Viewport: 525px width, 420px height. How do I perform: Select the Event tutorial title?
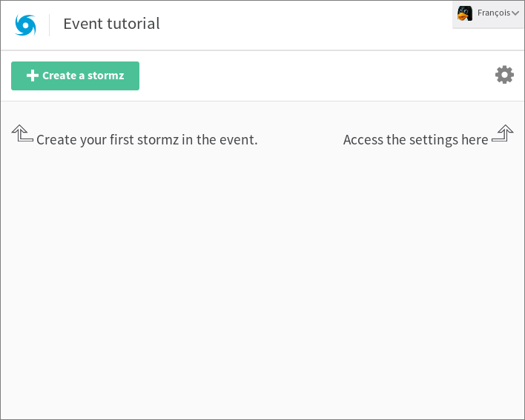[x=111, y=24]
